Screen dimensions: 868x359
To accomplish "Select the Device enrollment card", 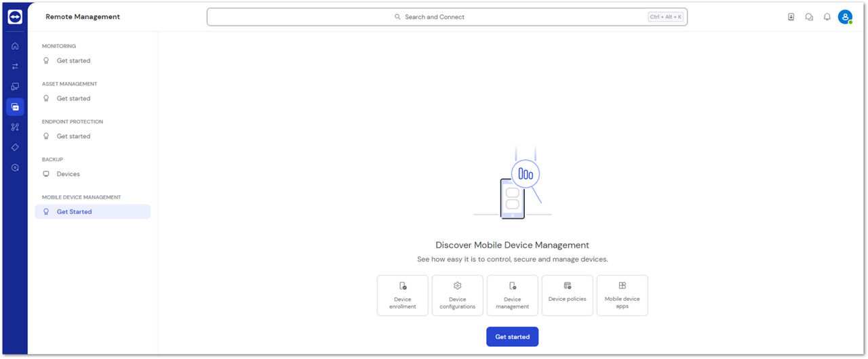I will click(x=403, y=295).
